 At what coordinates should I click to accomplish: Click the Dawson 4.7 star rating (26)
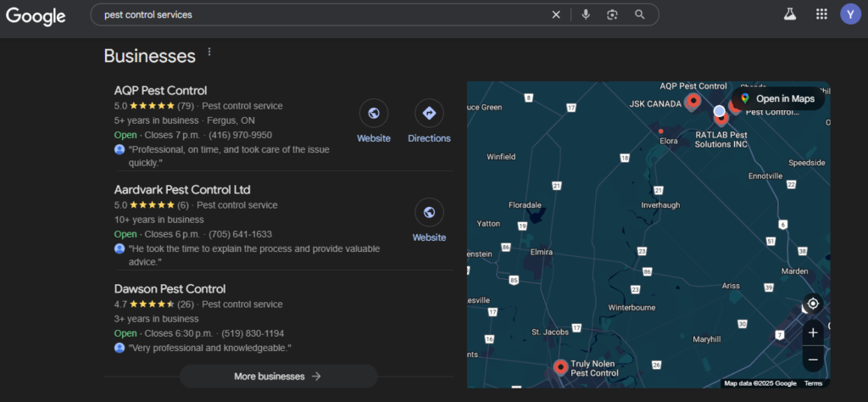[154, 304]
